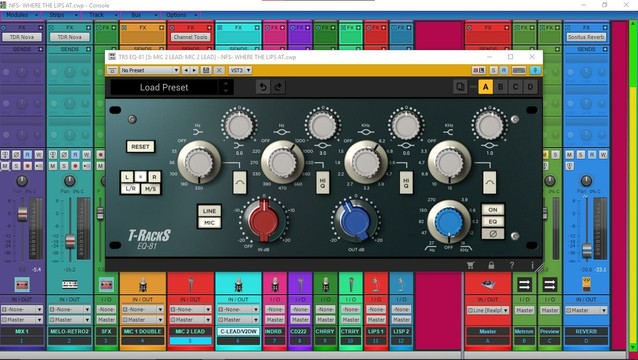This screenshot has height=360, width=638.
Task: Enable the M/S processing mode
Action: point(151,189)
